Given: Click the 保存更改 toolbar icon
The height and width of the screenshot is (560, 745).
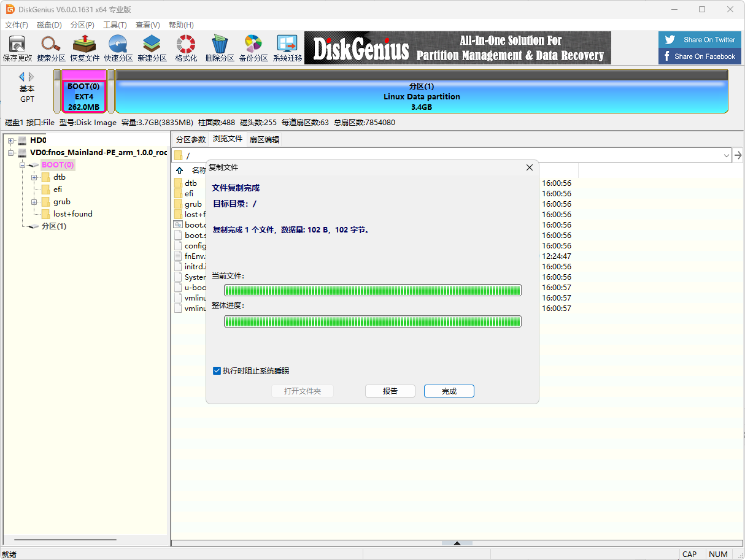Looking at the screenshot, I should [17, 48].
